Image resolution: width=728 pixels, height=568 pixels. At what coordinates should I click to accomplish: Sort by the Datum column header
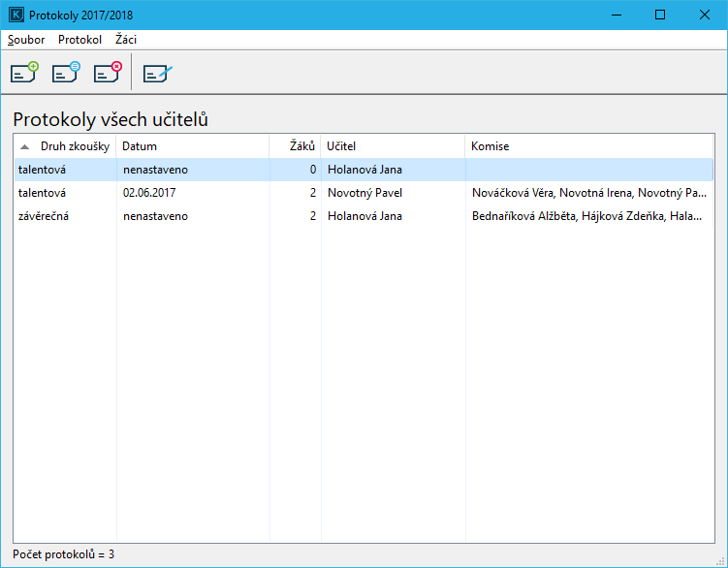pyautogui.click(x=141, y=146)
